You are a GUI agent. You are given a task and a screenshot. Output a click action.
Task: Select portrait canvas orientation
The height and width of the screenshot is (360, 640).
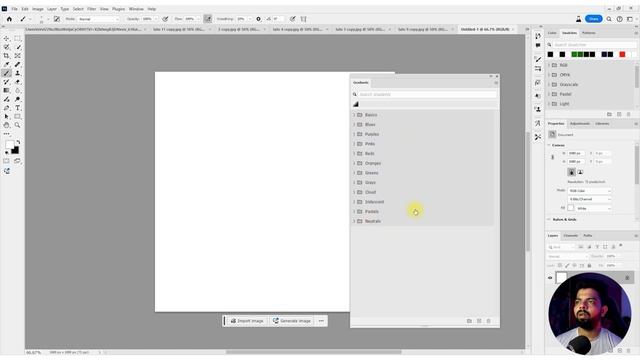pos(571,172)
